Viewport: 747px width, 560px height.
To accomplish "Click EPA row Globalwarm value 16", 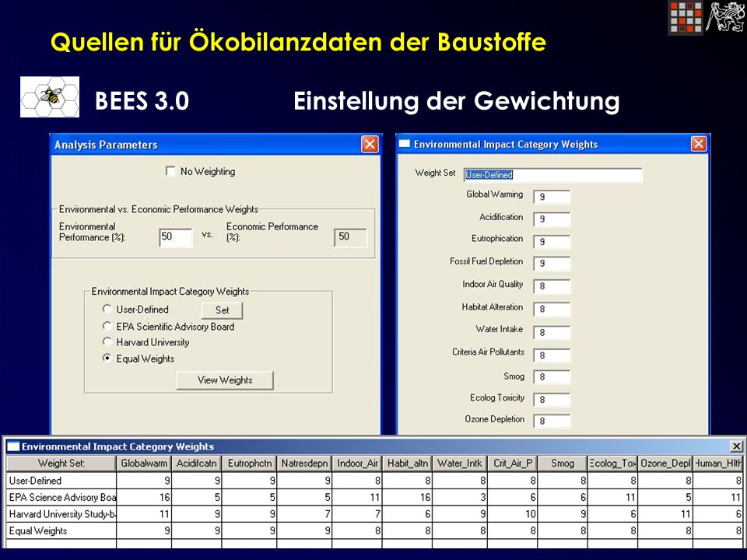I will pyautogui.click(x=144, y=497).
